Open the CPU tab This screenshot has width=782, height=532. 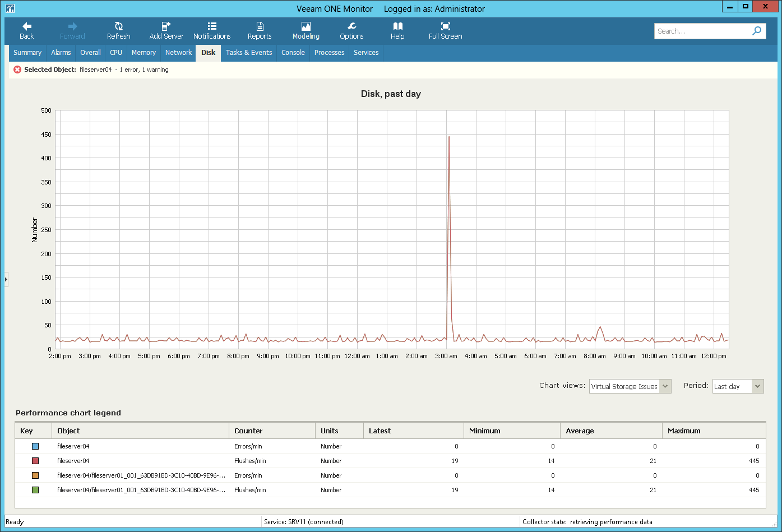[x=116, y=53]
